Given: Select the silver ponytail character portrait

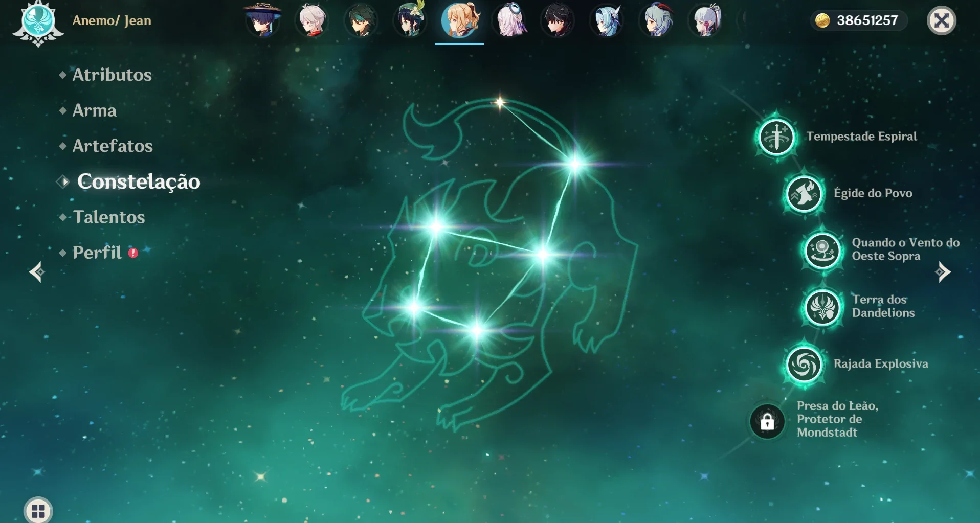Looking at the screenshot, I should click(706, 20).
